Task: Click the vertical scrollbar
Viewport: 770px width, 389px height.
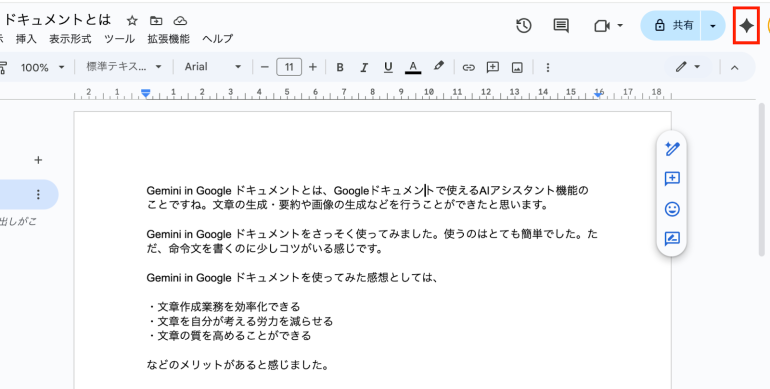Action: [762, 179]
